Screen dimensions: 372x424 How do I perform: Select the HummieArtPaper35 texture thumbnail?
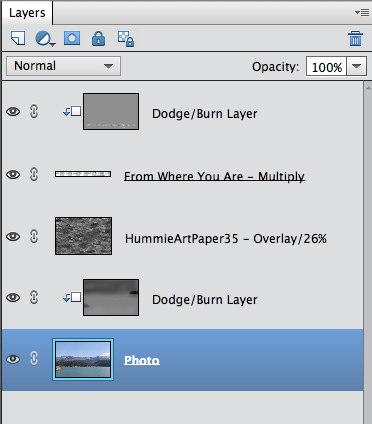point(83,236)
